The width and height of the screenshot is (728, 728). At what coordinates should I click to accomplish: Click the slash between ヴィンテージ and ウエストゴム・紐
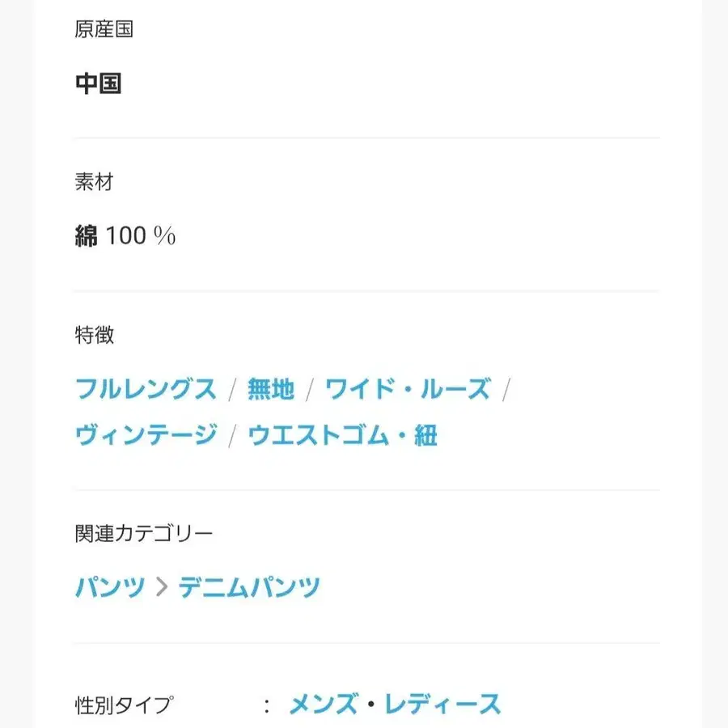click(232, 436)
